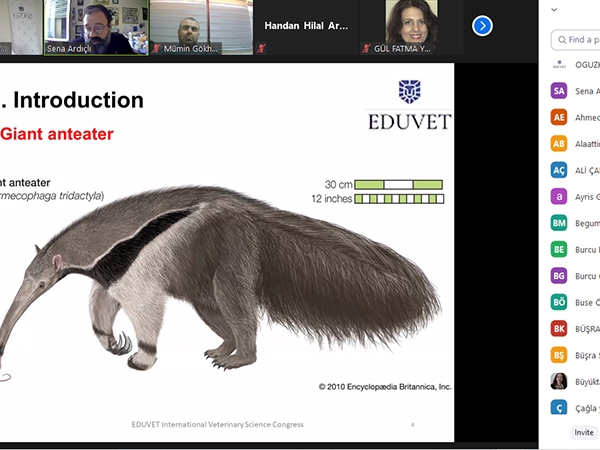Image resolution: width=600 pixels, height=450 pixels.
Task: Click the purple BG avatar for Burcu
Action: pos(559,276)
